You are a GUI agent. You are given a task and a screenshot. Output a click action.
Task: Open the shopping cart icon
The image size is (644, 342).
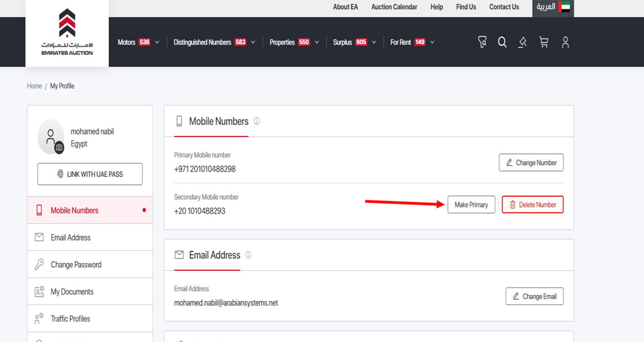click(544, 42)
